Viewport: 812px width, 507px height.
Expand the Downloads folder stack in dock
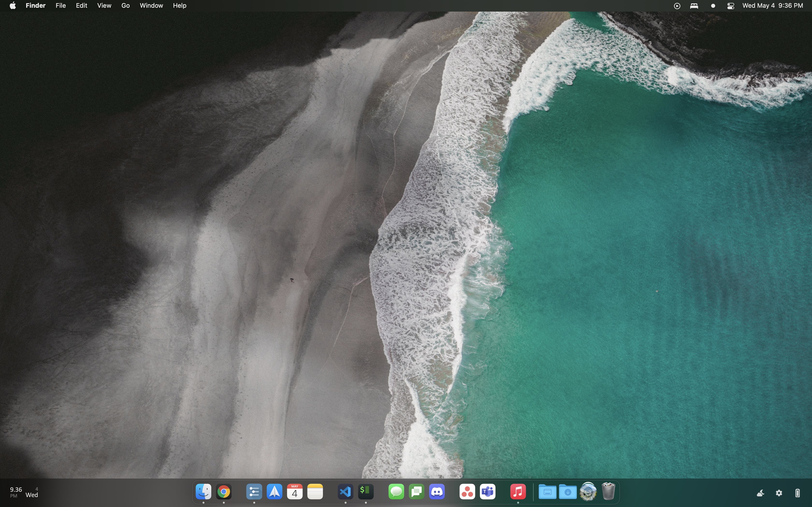click(568, 492)
